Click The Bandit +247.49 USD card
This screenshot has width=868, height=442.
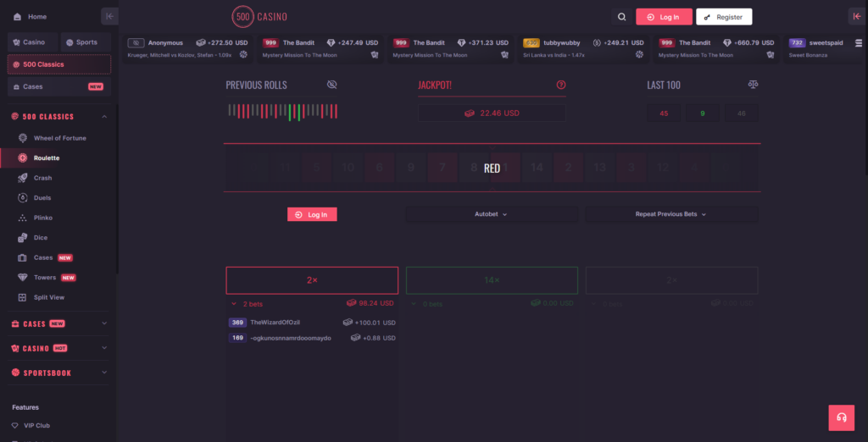click(320, 48)
